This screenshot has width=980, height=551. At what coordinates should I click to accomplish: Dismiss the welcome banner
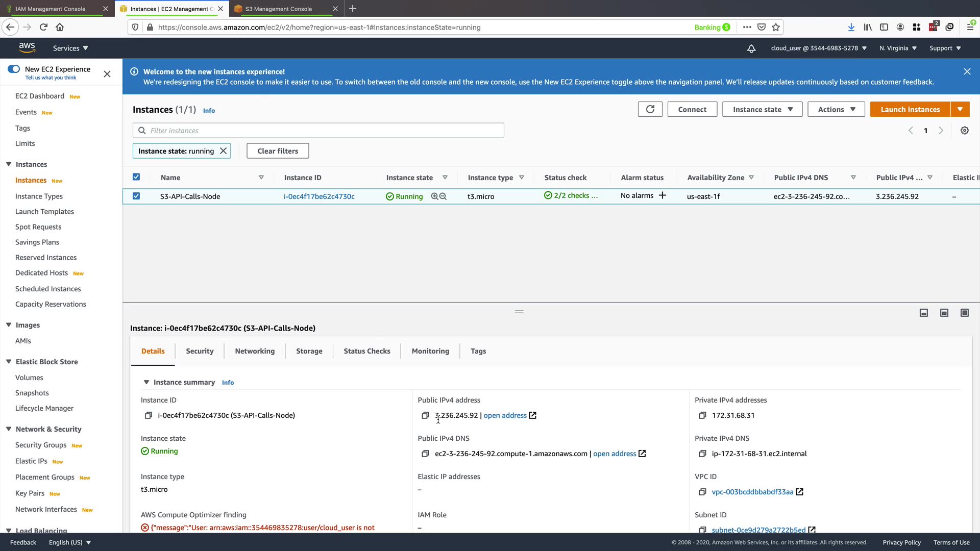point(967,71)
